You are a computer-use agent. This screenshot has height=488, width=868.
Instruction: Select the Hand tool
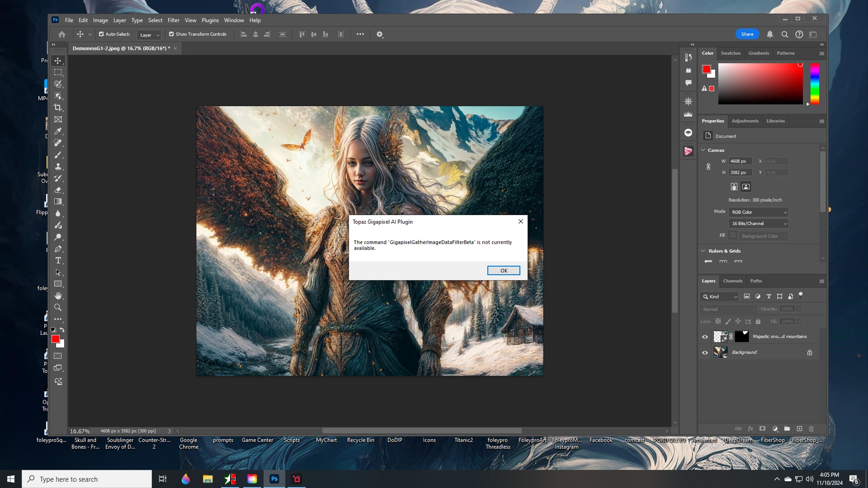point(58,296)
